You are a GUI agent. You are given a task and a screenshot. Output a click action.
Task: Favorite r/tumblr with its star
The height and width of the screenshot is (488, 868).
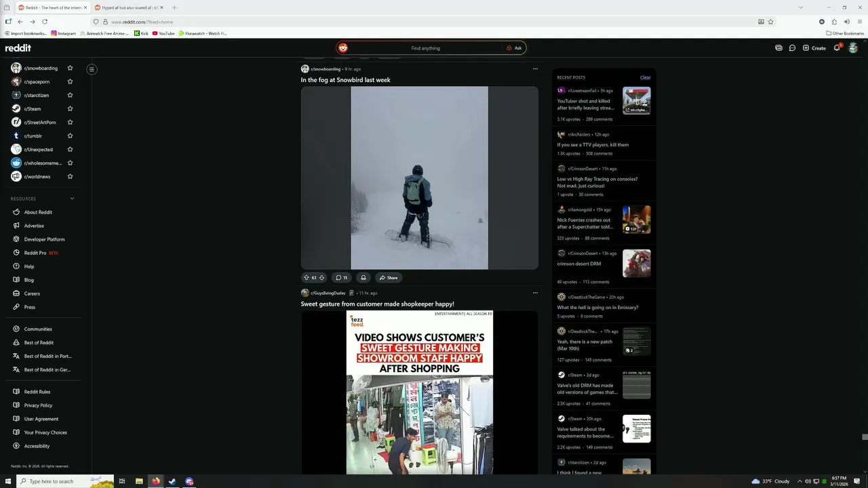pos(70,136)
